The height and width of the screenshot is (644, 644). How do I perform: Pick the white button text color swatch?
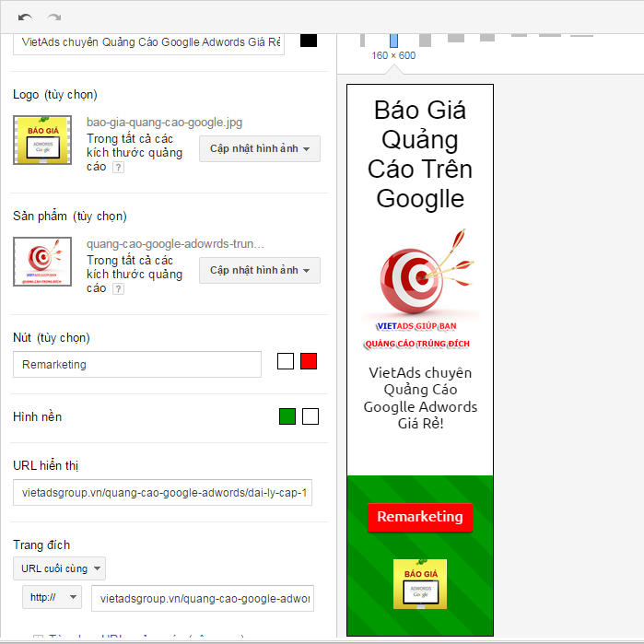click(286, 361)
